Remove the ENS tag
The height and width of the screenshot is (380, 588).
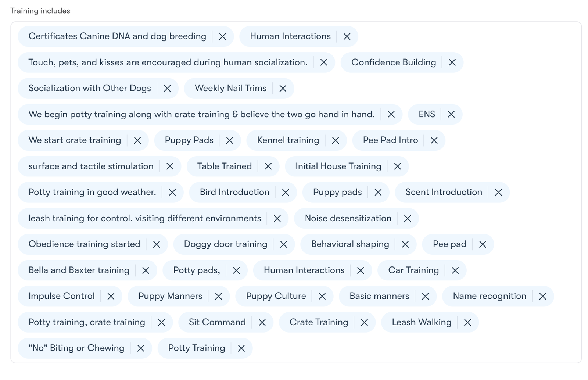pos(451,114)
